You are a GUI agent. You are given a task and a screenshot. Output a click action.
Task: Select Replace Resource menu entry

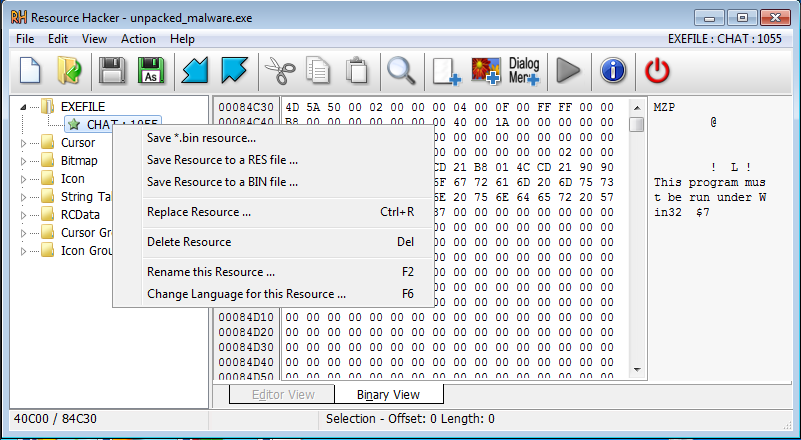(273, 212)
